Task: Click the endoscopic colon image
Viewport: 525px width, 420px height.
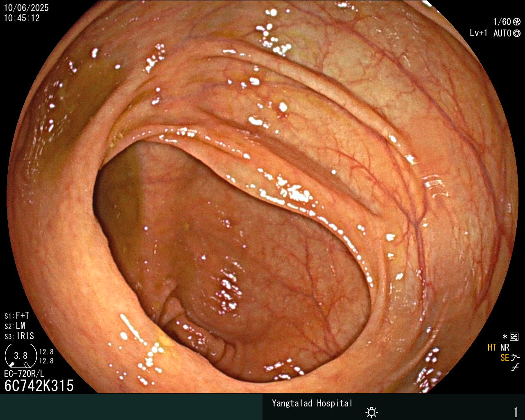Action: [x=262, y=197]
